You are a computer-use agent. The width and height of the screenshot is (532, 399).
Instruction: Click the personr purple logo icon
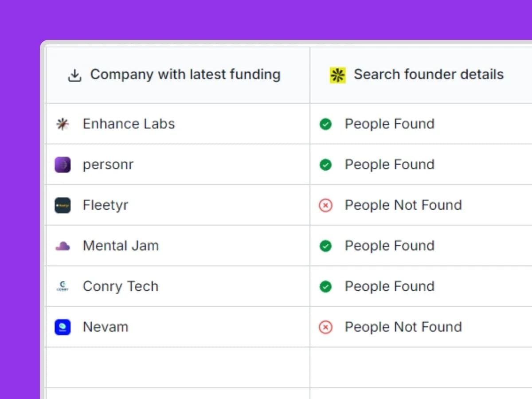[62, 164]
